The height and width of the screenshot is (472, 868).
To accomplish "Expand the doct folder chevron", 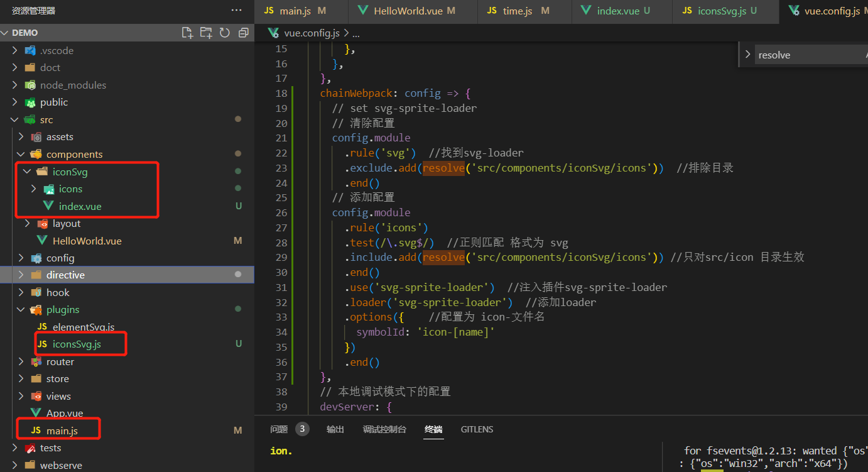I will point(14,67).
